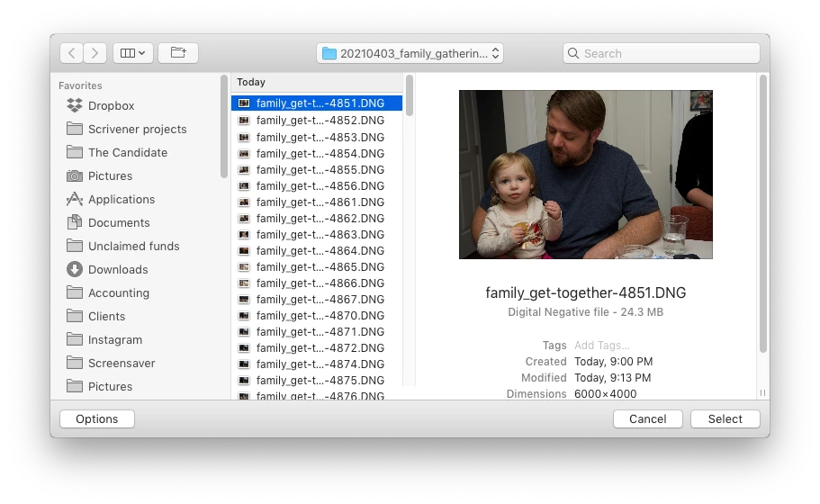Click the file list scrollbar
820x504 pixels.
[x=410, y=95]
